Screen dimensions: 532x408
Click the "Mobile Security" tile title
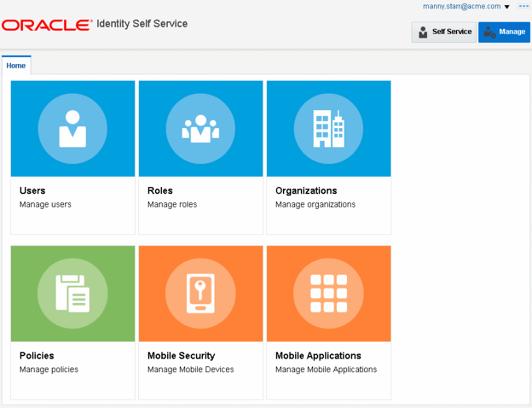181,355
